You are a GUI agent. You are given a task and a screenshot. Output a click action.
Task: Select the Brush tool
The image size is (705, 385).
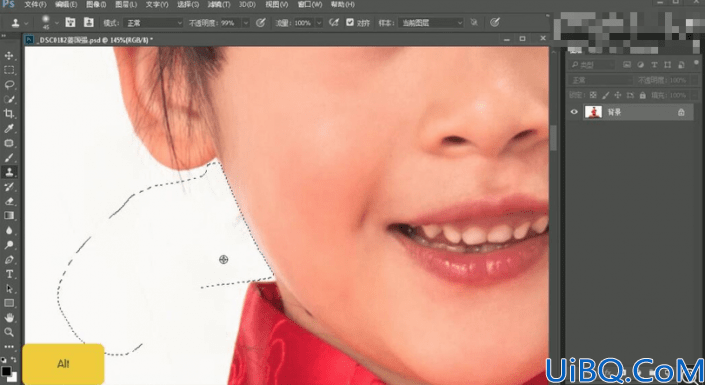pos(9,157)
